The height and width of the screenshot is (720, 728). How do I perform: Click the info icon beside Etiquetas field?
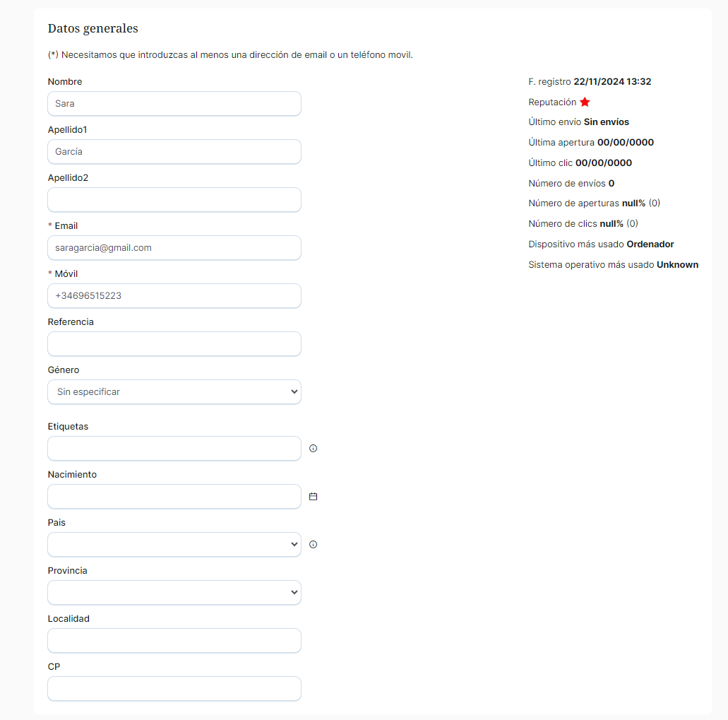314,448
